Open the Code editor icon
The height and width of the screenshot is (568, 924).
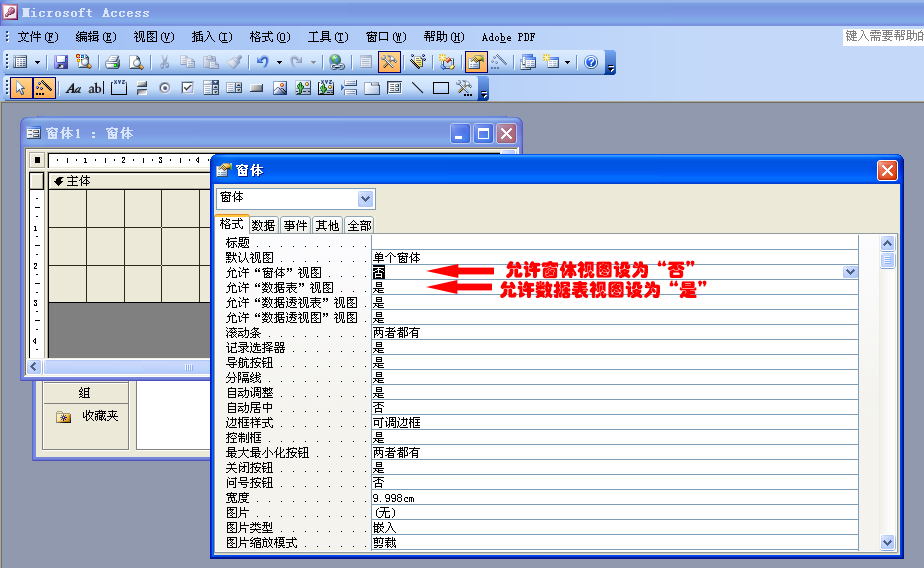tap(447, 62)
